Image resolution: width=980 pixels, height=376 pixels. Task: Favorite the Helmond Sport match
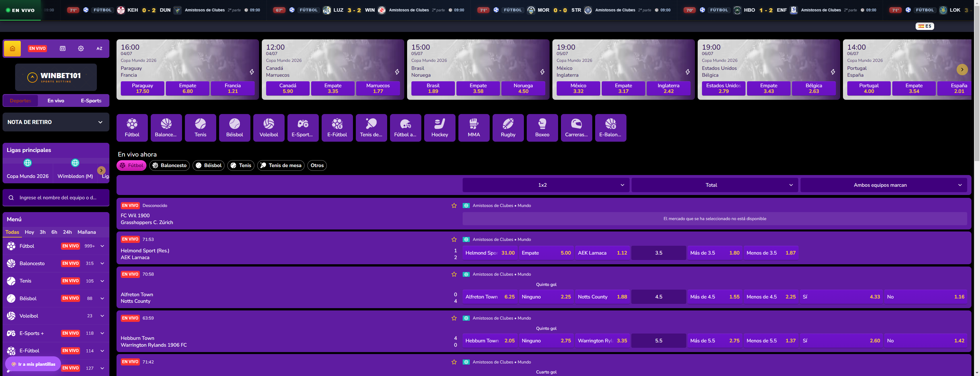(454, 239)
